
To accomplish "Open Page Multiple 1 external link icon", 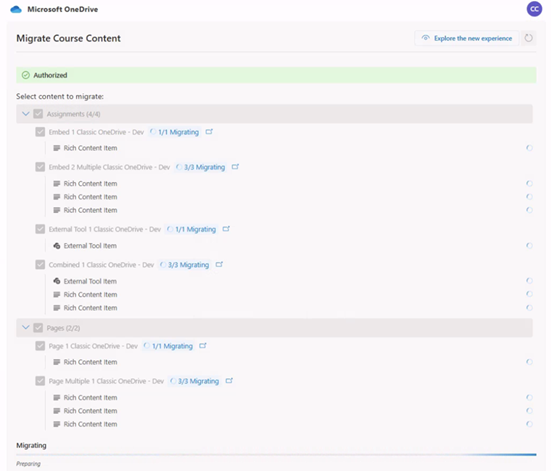I will coord(229,381).
